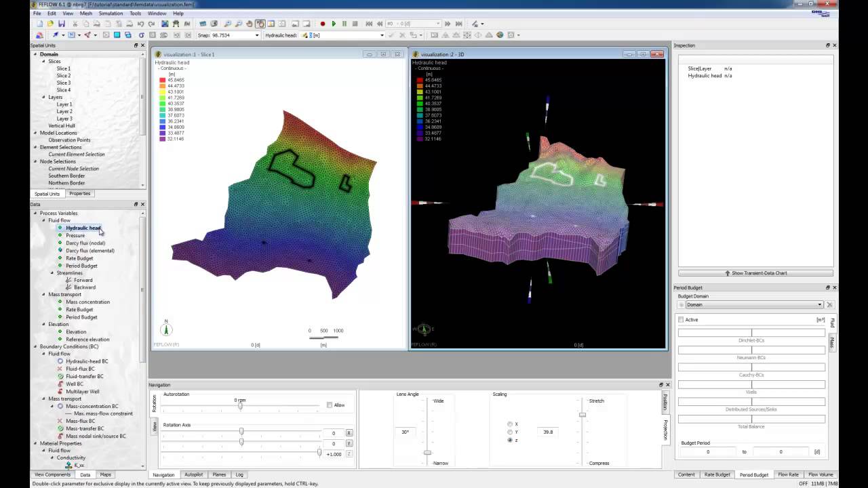Select the Y scaling radio button

[510, 432]
